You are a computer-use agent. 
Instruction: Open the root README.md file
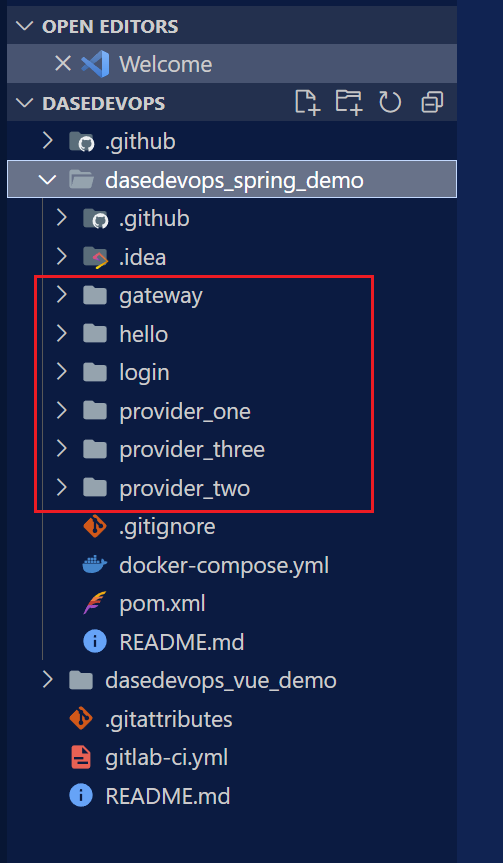pos(167,796)
